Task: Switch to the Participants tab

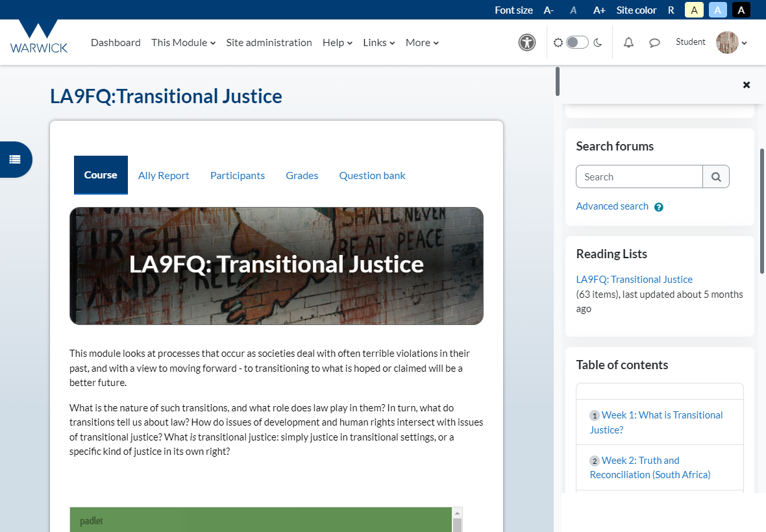Action: (x=238, y=175)
